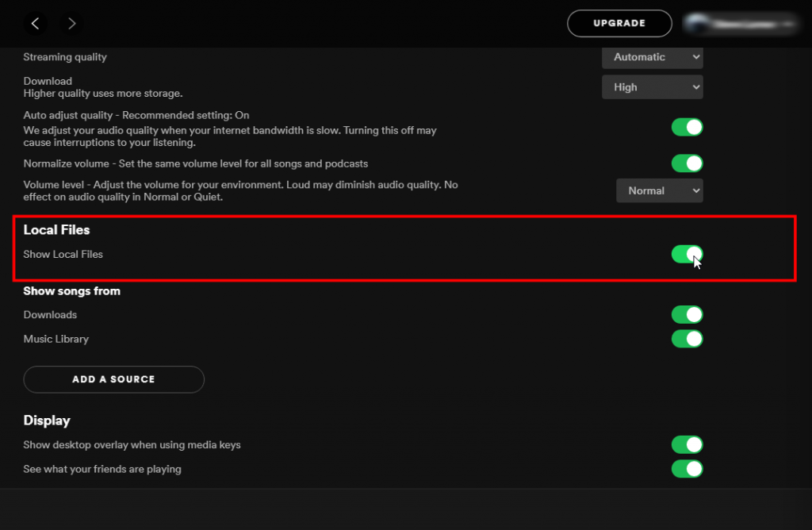The height and width of the screenshot is (530, 812).
Task: Open the user profile menu
Action: (740, 23)
